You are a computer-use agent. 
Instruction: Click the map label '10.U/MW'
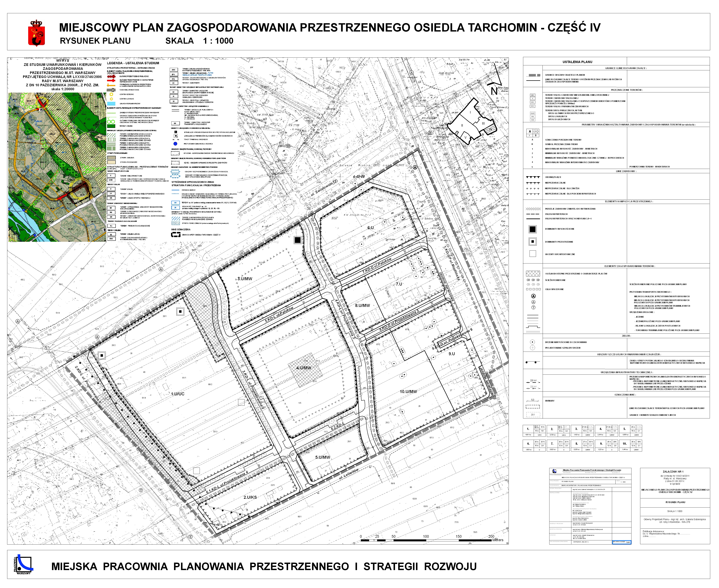408,392
